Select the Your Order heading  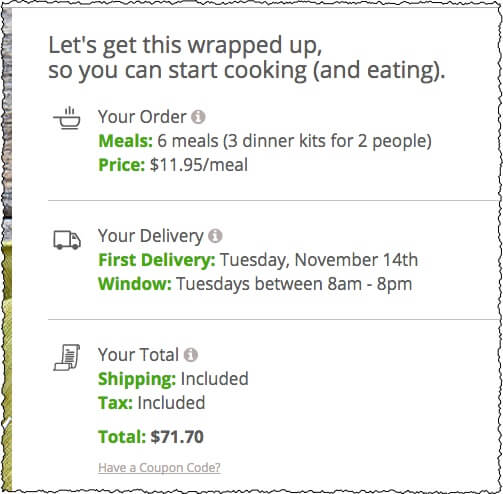click(142, 117)
